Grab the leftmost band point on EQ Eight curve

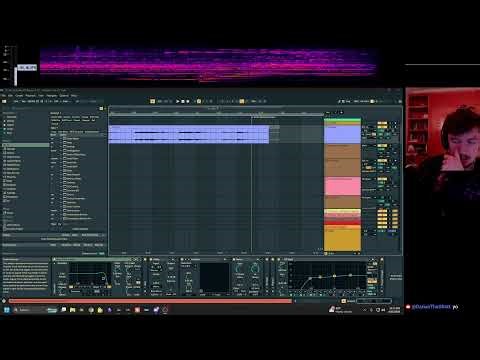[310, 278]
